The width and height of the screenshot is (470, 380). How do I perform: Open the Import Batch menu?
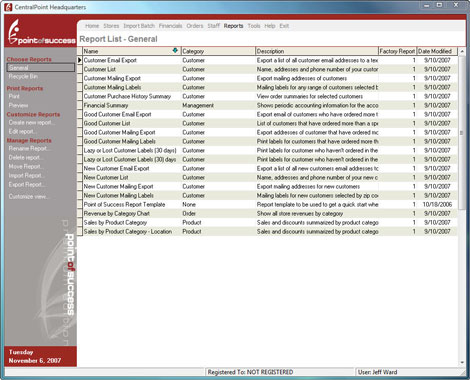click(x=139, y=26)
